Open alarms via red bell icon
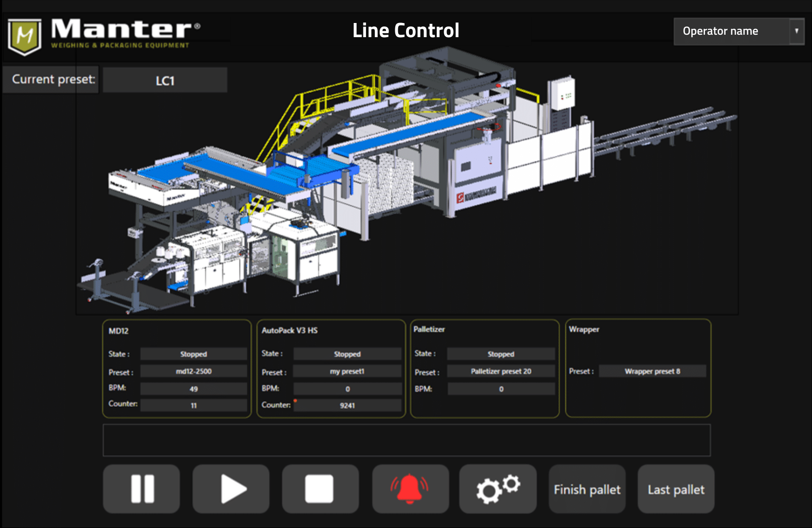This screenshot has width=812, height=528. (410, 489)
